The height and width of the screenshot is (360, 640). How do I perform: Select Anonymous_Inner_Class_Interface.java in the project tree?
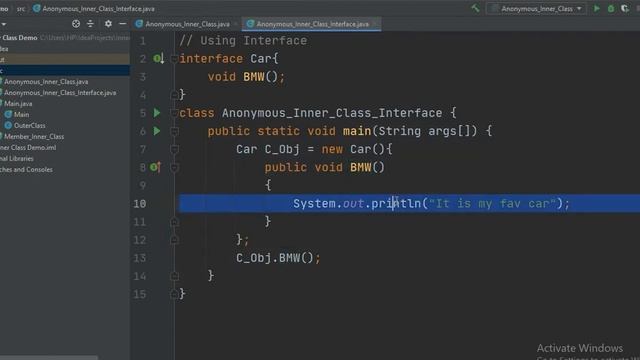point(60,93)
